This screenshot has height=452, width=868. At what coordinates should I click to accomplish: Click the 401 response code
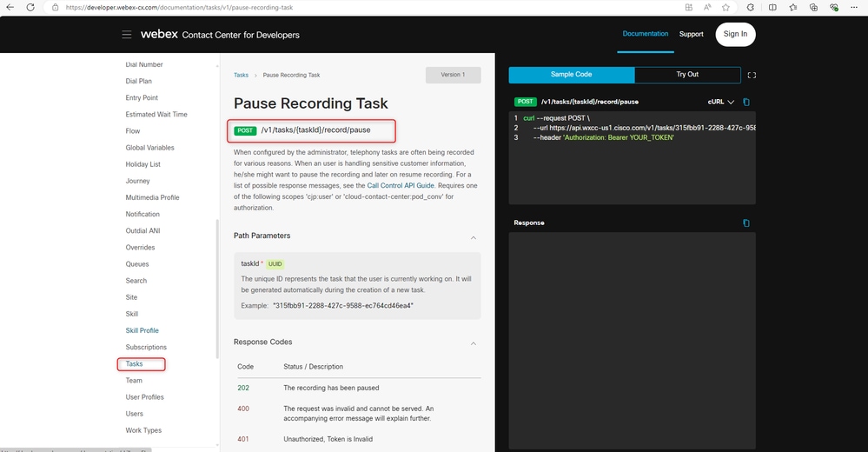[x=243, y=439]
